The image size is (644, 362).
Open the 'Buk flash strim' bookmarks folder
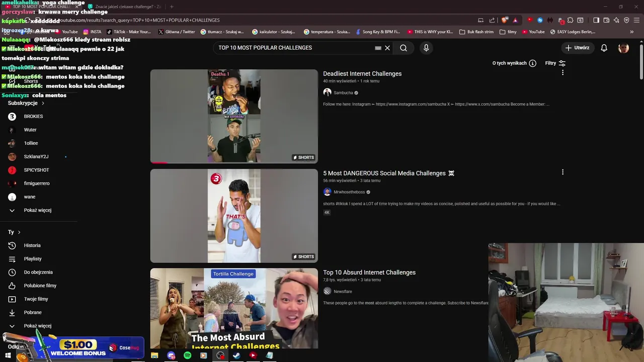click(x=476, y=32)
